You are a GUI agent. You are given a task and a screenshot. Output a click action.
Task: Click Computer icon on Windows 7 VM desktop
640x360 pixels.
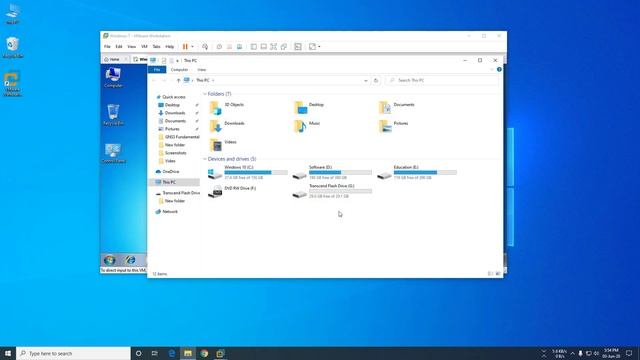(113, 78)
